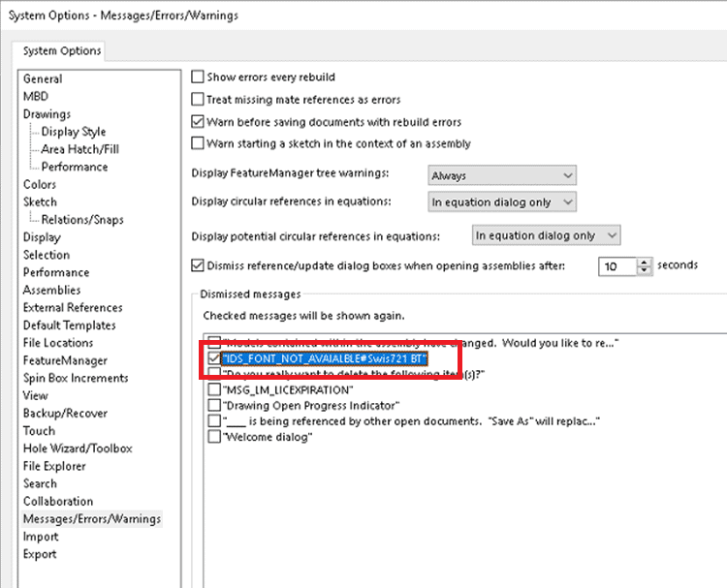Screen dimensions: 727x588
Task: Select the System Options tab
Action: (x=61, y=51)
